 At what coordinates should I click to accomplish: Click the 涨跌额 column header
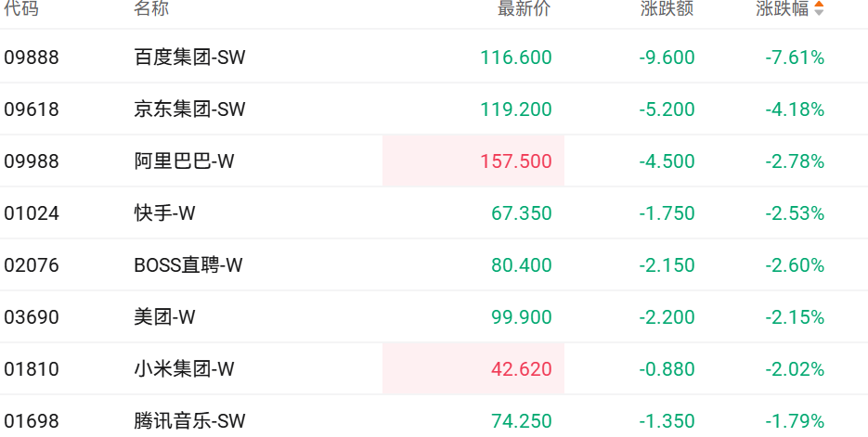coord(667,9)
